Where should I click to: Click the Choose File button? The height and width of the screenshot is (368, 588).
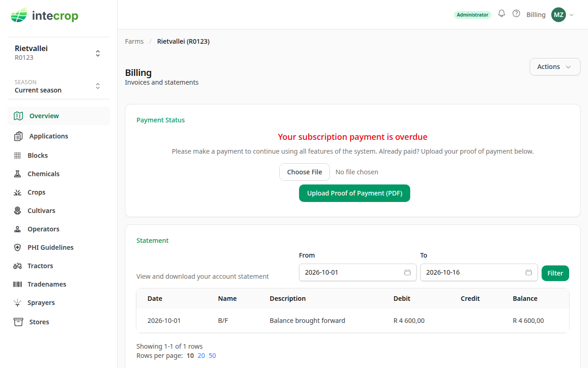click(x=305, y=172)
